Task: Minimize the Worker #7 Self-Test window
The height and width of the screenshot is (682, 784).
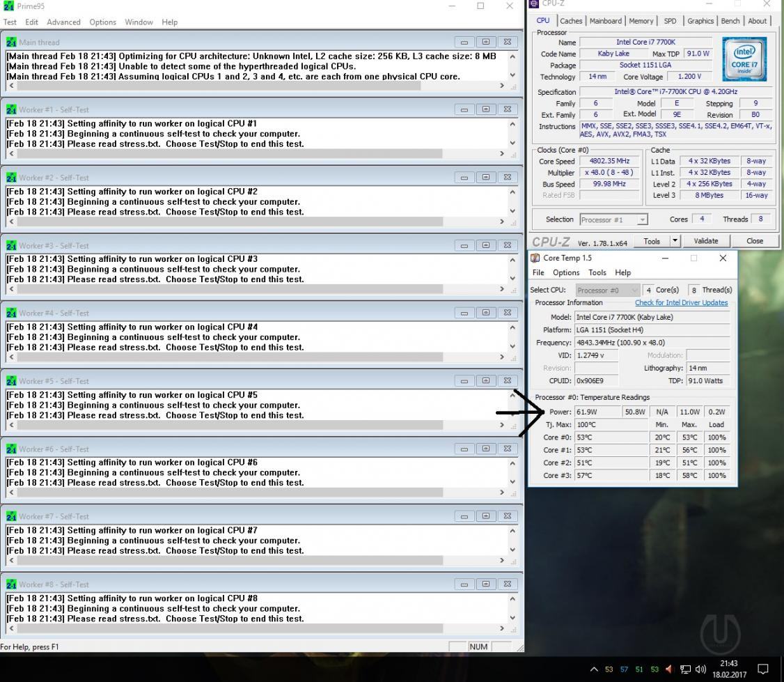Action: click(464, 516)
